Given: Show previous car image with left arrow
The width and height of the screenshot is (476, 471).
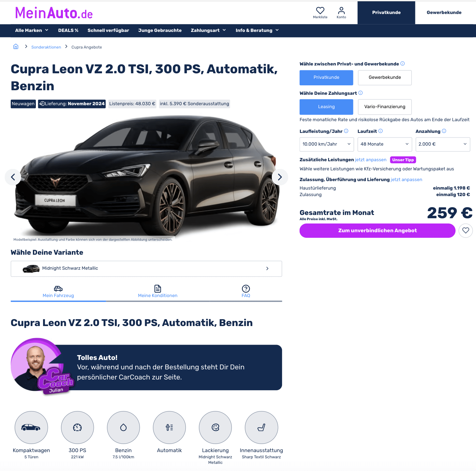Looking at the screenshot, I should 13,177.
